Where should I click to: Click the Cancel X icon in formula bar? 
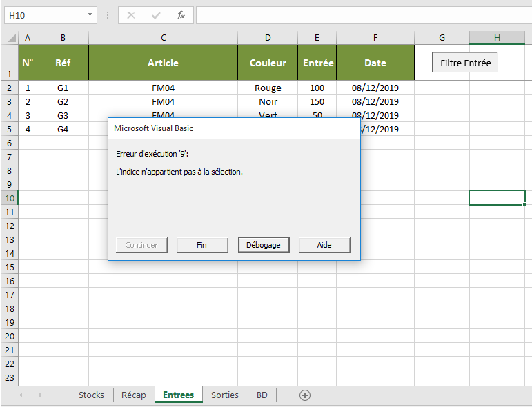(x=131, y=15)
